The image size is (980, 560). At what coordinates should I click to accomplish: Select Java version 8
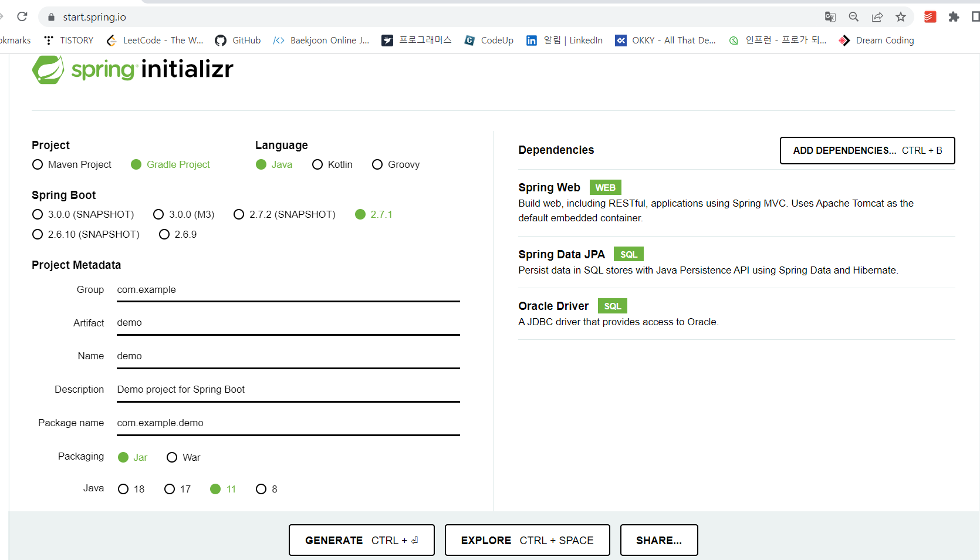tap(267, 489)
